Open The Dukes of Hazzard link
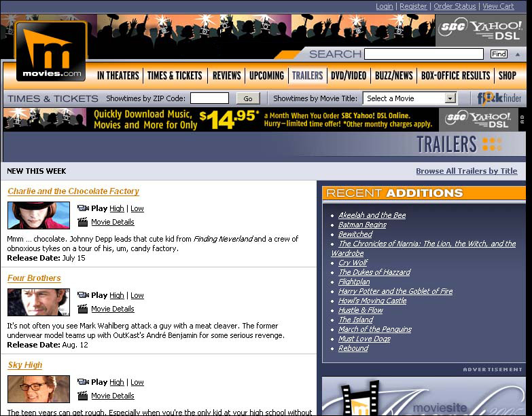This screenshot has width=532, height=416. tap(374, 272)
